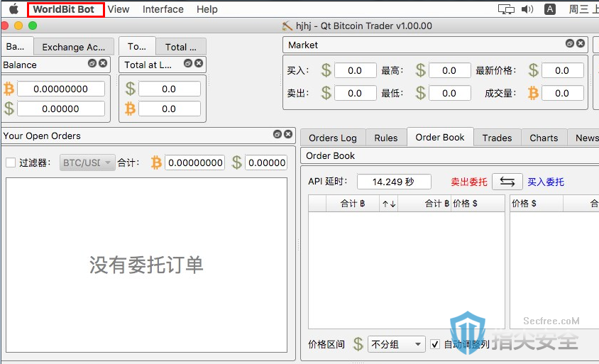Click the dollar icon beside 价格区间
The width and height of the screenshot is (599, 364).
358,344
